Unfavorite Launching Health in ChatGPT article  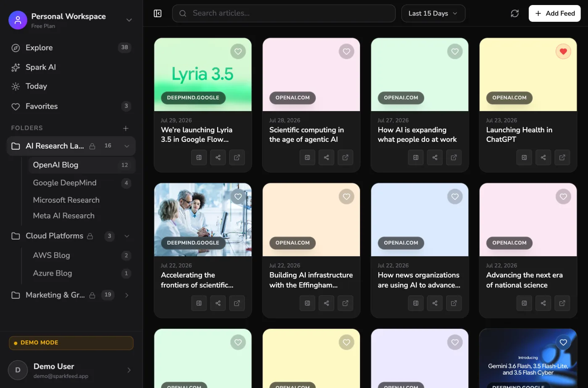(x=563, y=52)
